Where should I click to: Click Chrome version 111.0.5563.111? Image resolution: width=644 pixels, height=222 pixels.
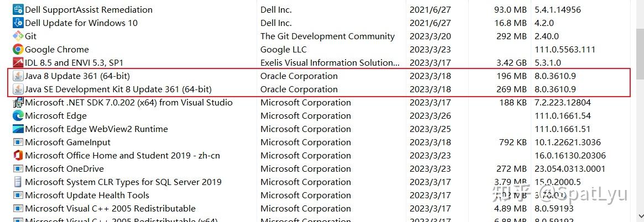[x=565, y=49]
